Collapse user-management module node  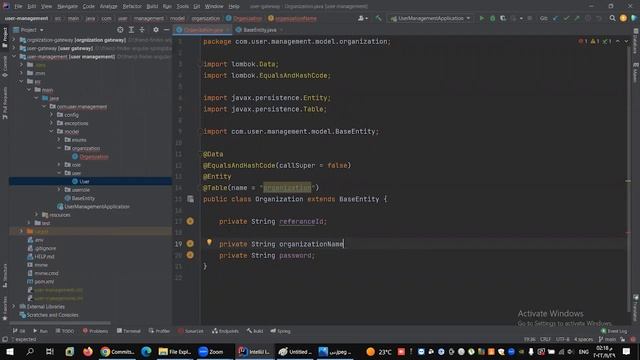(x=13, y=56)
